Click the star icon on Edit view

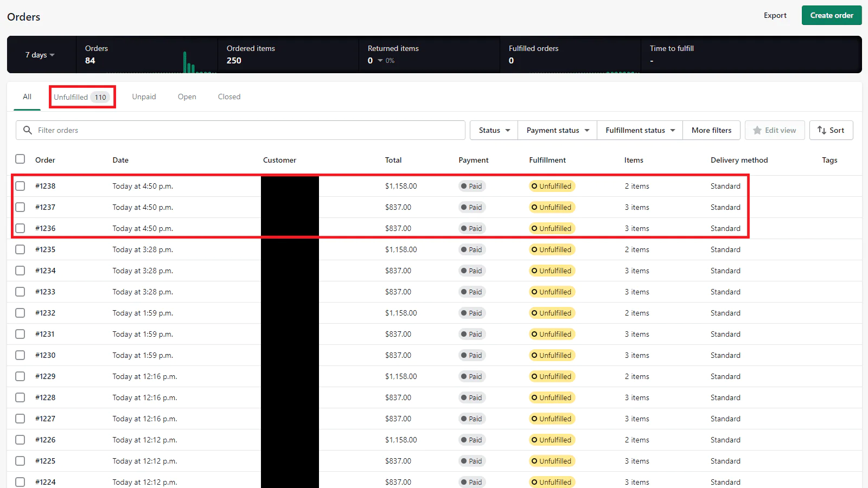[x=757, y=130]
